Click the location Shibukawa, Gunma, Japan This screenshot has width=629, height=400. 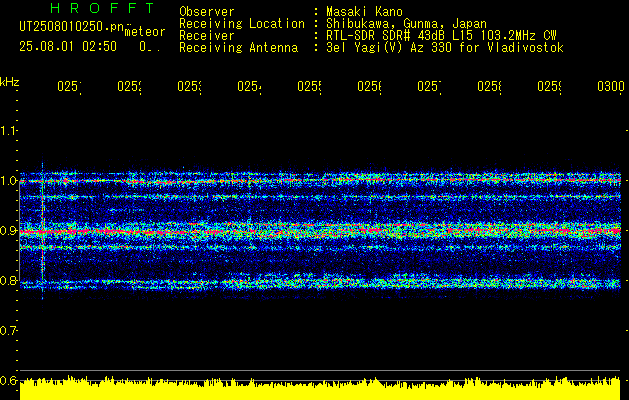[x=406, y=24]
